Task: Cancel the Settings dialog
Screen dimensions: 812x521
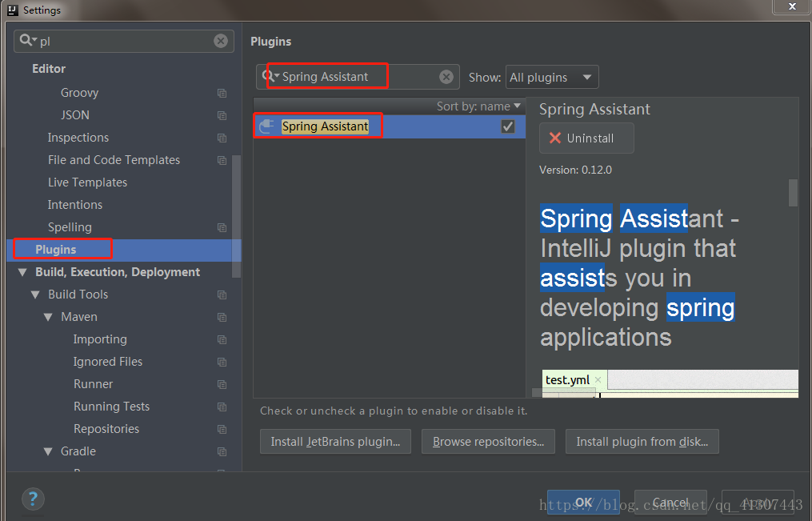Action: click(670, 503)
